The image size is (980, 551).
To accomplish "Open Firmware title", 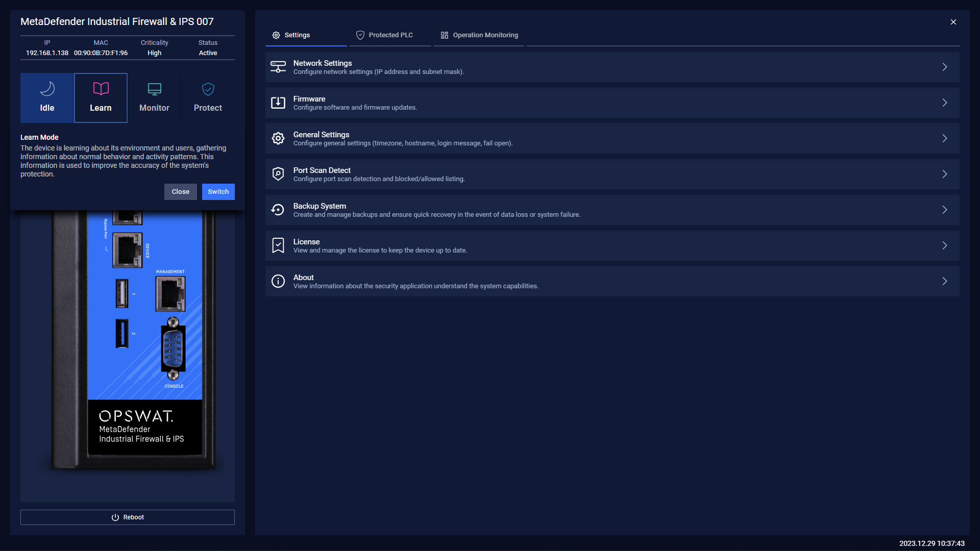I will (x=309, y=99).
